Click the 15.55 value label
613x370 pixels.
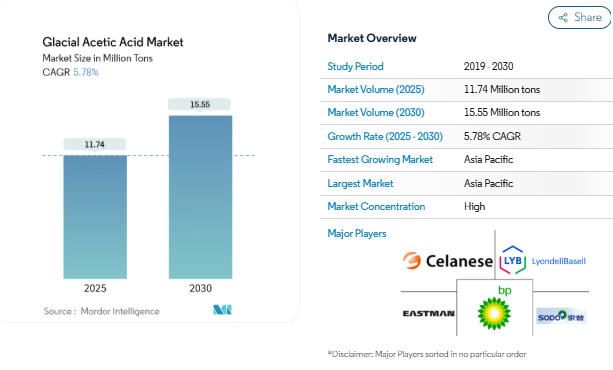pos(200,105)
